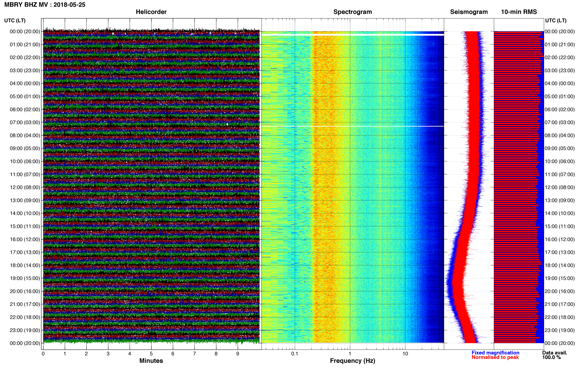Image resolution: width=588 pixels, height=368 pixels.
Task: Click left time label '01:00 (21:00)'
Action: [x=25, y=45]
